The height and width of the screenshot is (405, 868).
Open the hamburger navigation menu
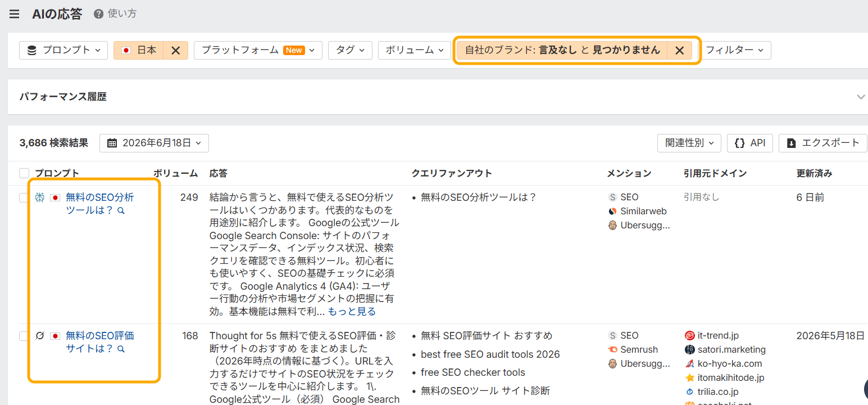click(x=14, y=14)
